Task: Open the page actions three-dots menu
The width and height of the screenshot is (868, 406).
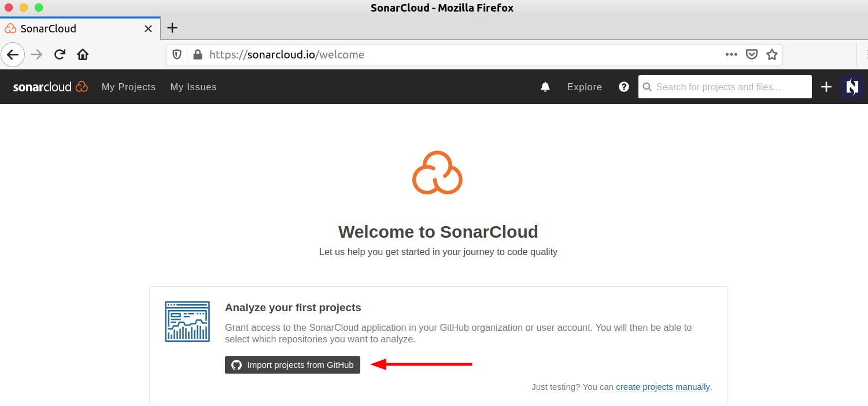Action: pyautogui.click(x=731, y=54)
